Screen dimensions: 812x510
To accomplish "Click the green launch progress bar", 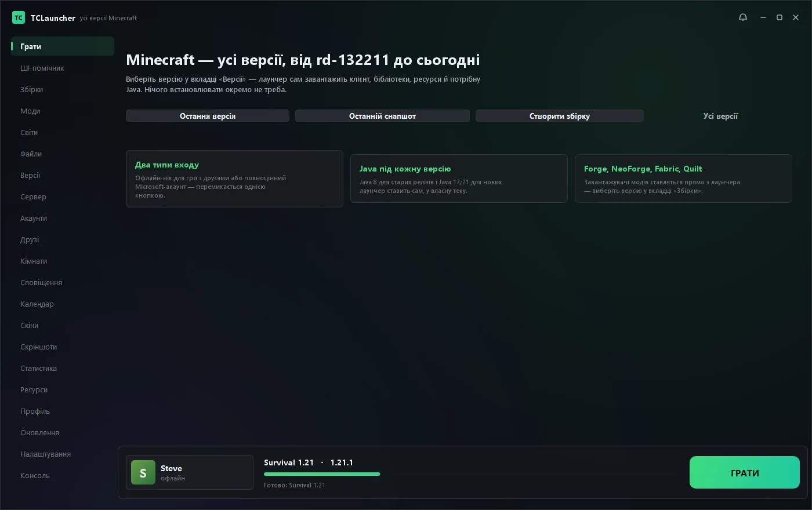I will coord(322,474).
